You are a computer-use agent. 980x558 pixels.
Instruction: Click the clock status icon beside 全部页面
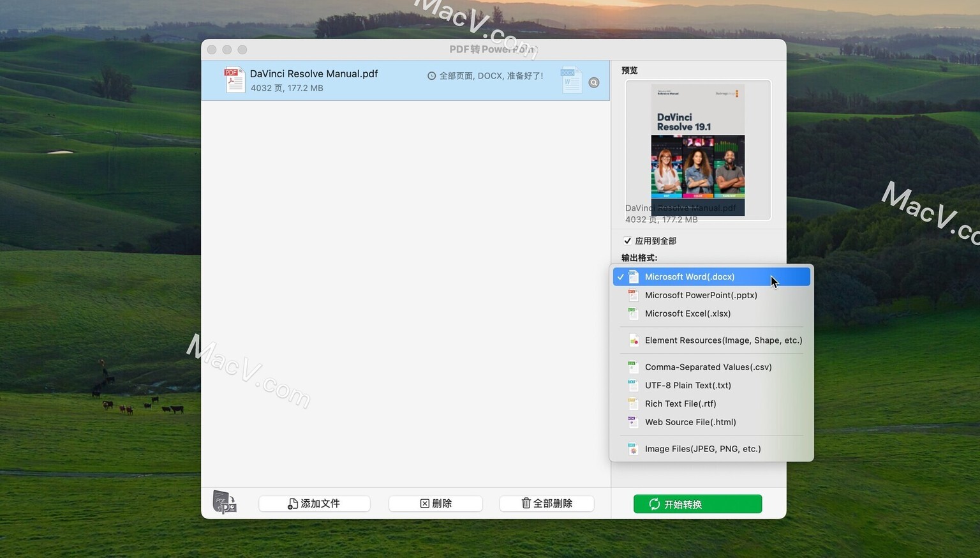[431, 76]
